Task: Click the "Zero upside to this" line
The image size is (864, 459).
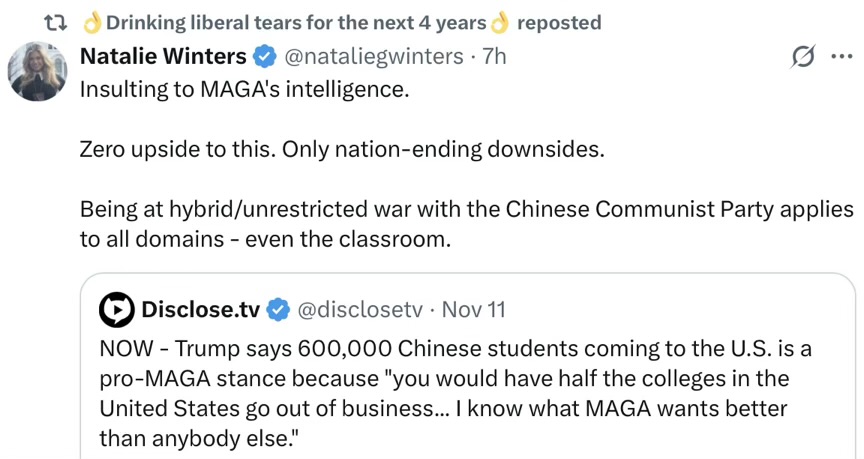Action: click(x=342, y=150)
